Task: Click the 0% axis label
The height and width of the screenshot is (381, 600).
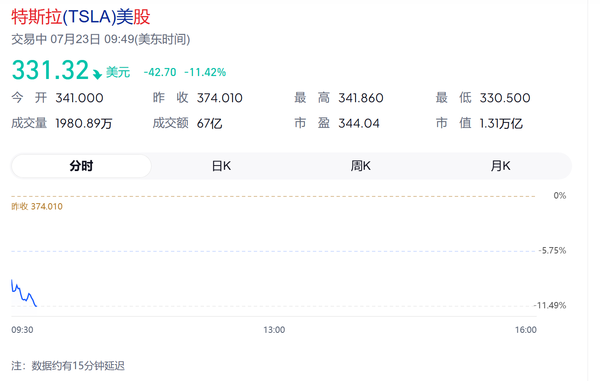Action: pyautogui.click(x=559, y=196)
